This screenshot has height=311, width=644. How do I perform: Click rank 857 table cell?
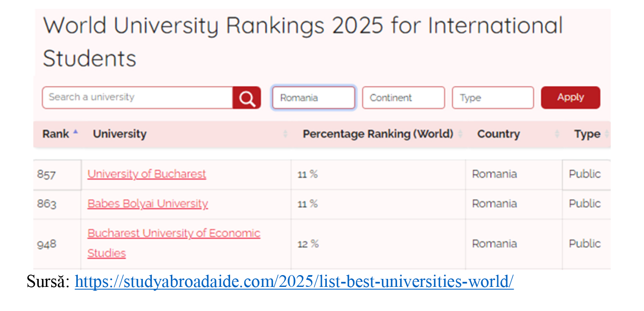click(x=57, y=175)
